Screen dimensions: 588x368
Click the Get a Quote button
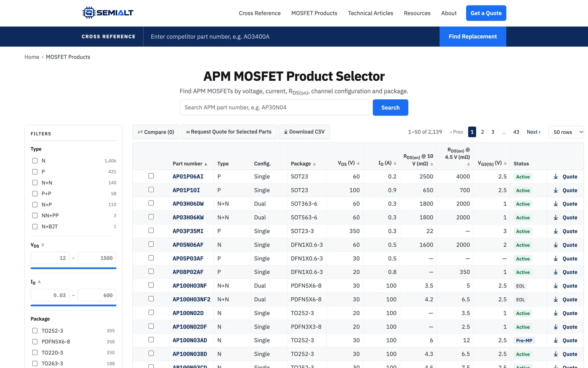point(486,13)
